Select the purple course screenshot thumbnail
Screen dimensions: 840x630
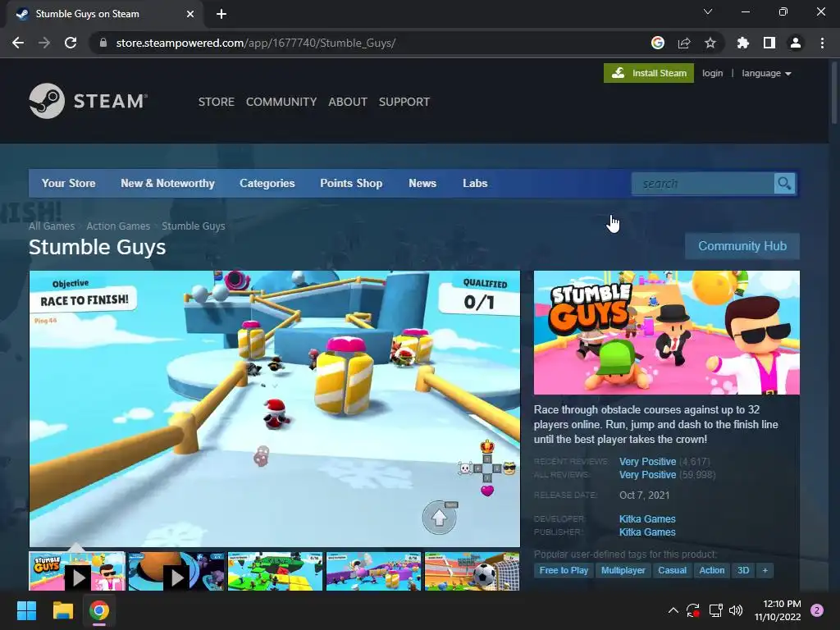373,572
